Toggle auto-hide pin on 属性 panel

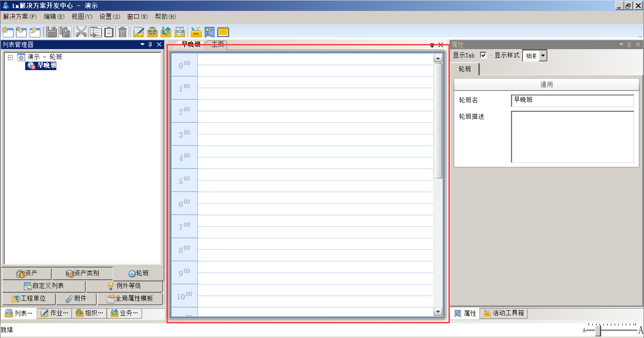[629, 45]
